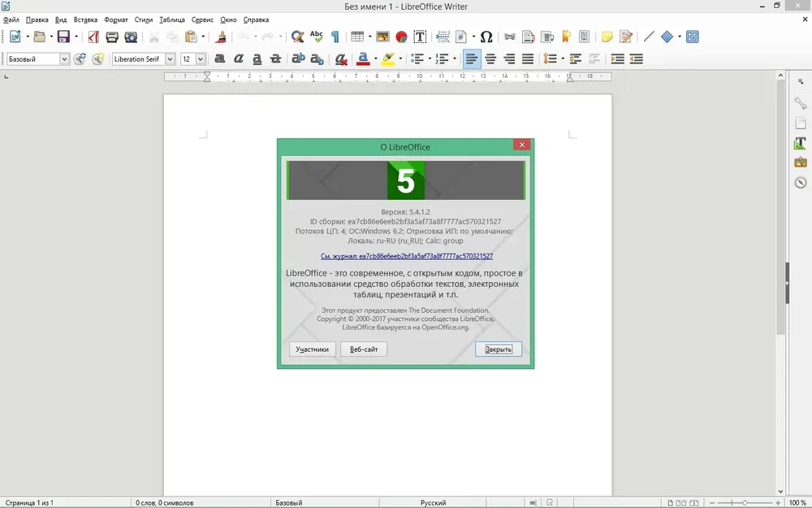
Task: Click the zoom slider in status bar
Action: (x=744, y=503)
